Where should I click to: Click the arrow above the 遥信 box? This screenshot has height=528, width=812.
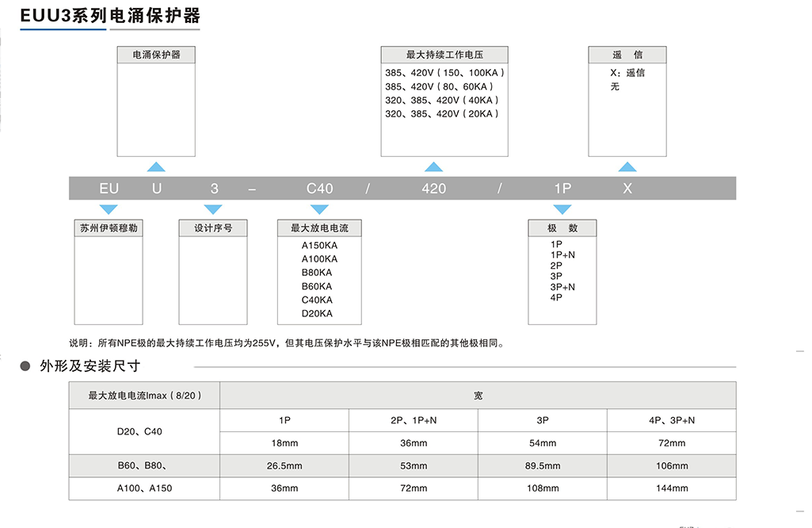(x=627, y=166)
